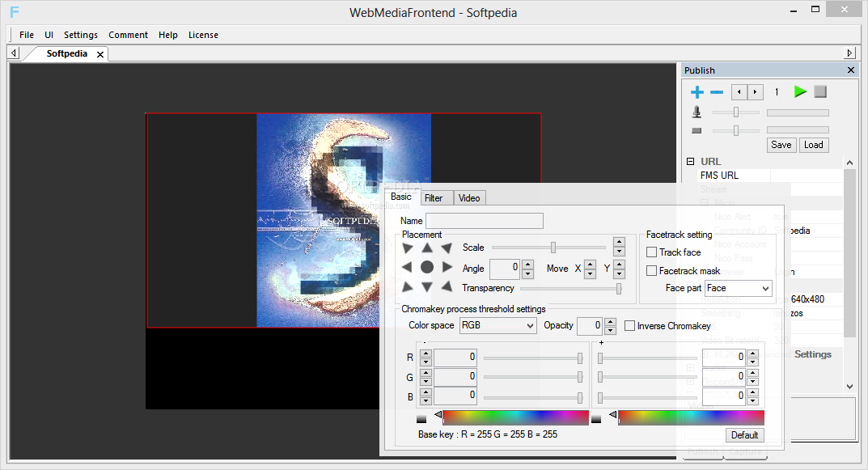Select the Basic tab
The height and width of the screenshot is (470, 868).
click(400, 197)
